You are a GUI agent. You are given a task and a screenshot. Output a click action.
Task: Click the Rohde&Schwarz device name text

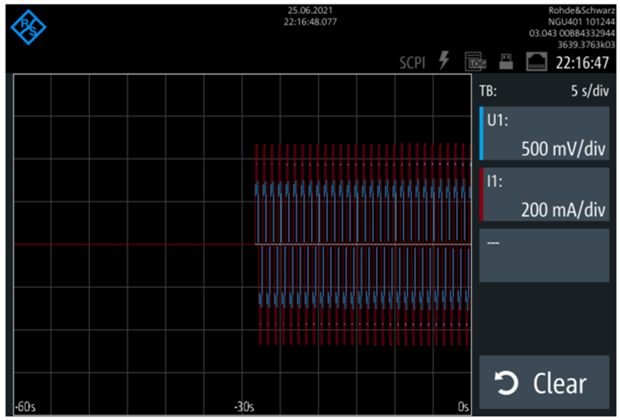coord(581,11)
